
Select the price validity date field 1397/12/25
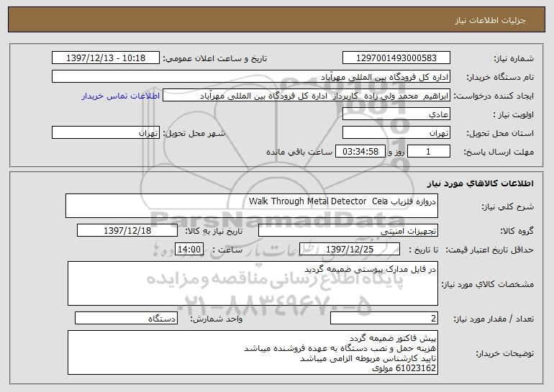click(x=348, y=250)
